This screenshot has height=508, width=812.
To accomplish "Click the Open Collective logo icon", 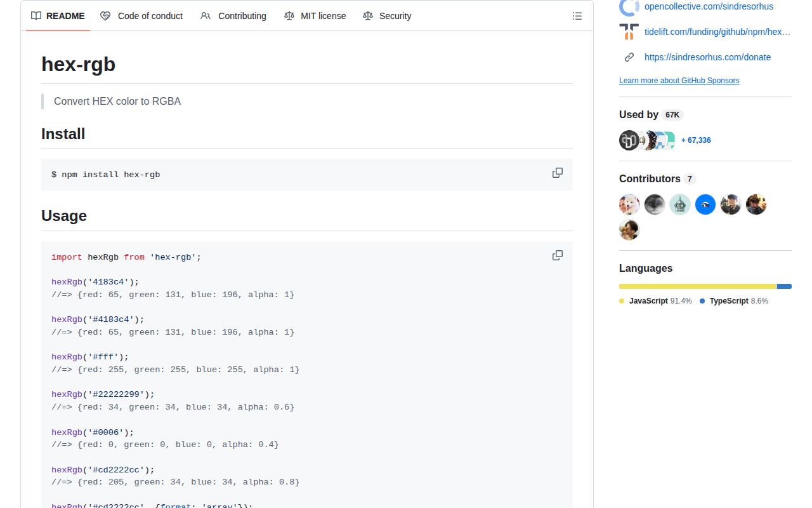I will [629, 6].
